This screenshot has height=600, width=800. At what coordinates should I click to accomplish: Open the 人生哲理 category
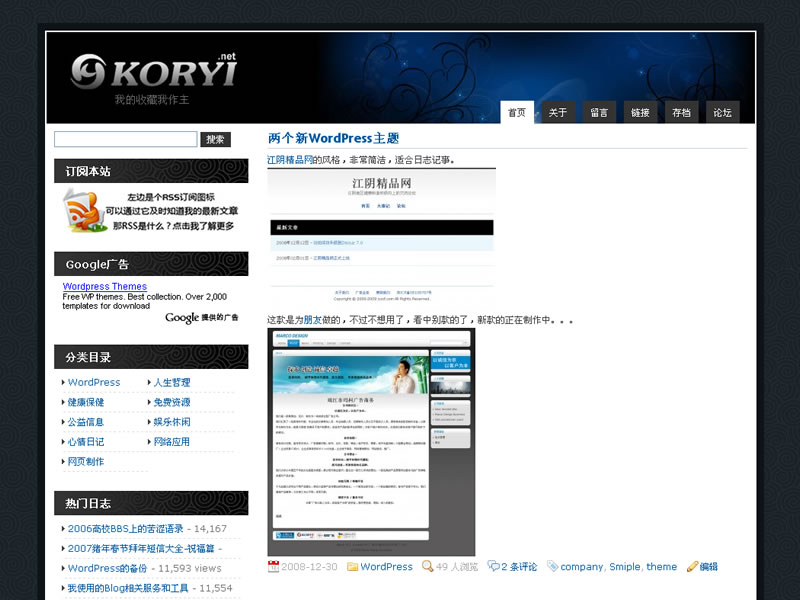tap(172, 382)
